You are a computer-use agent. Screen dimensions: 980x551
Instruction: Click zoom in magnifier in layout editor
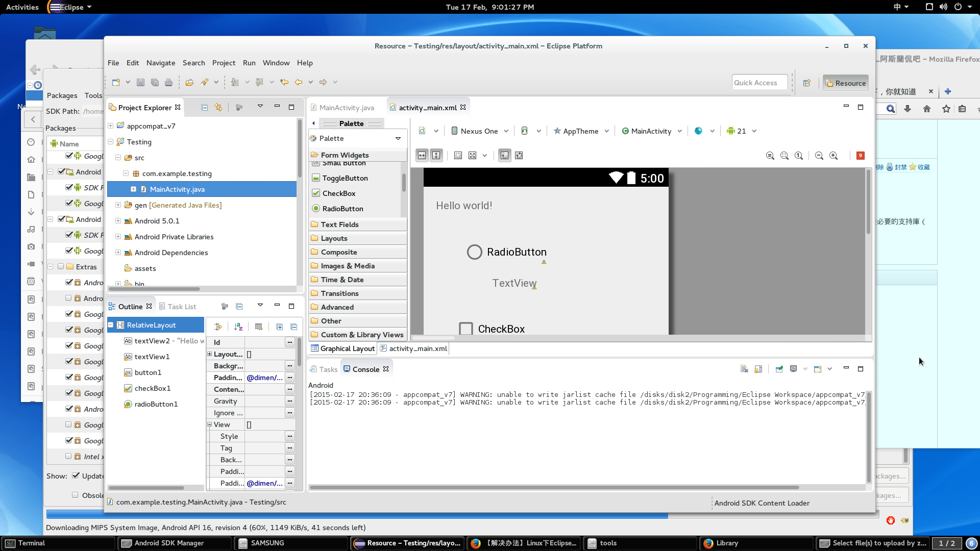click(x=834, y=156)
